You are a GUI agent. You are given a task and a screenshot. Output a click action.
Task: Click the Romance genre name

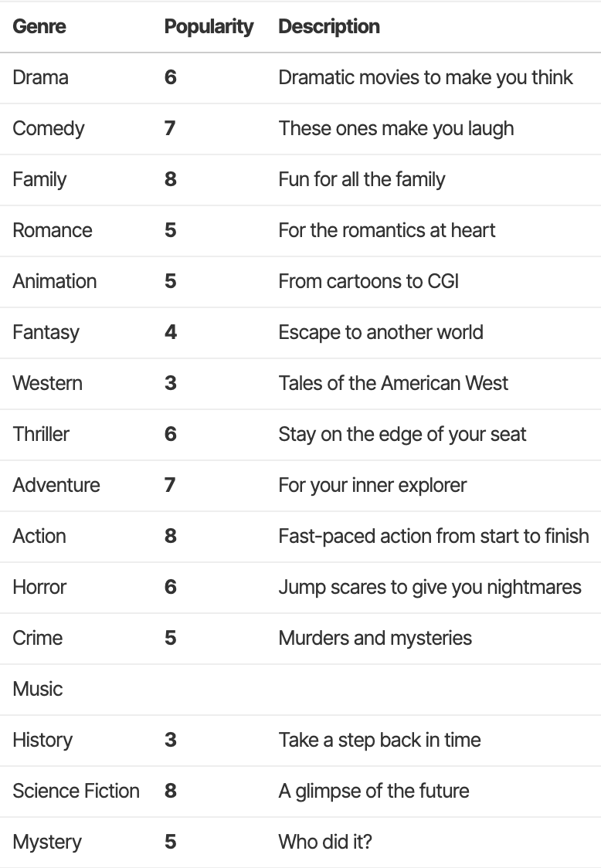[x=52, y=230]
